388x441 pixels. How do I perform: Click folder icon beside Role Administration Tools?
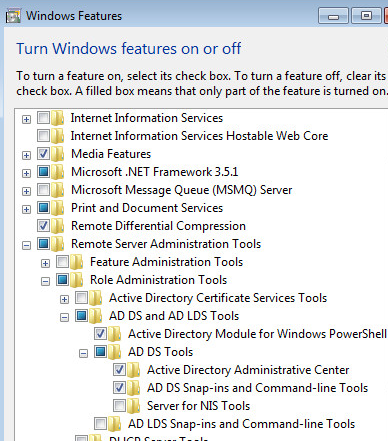77,280
